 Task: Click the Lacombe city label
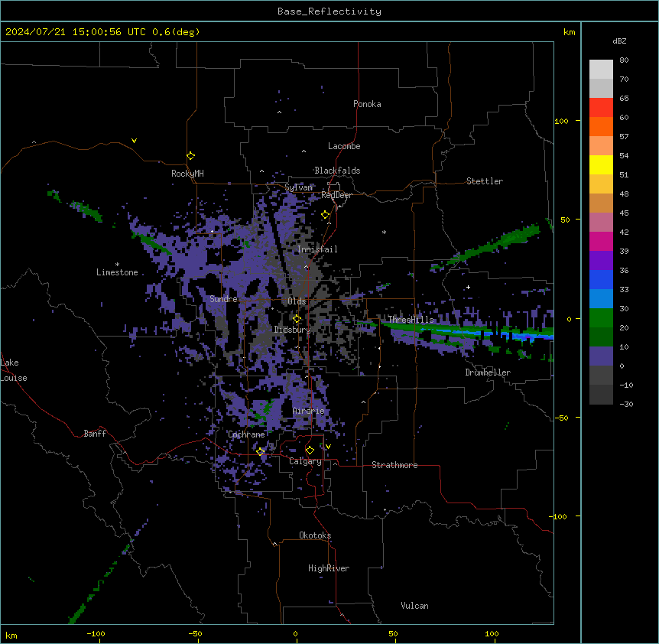(x=344, y=146)
